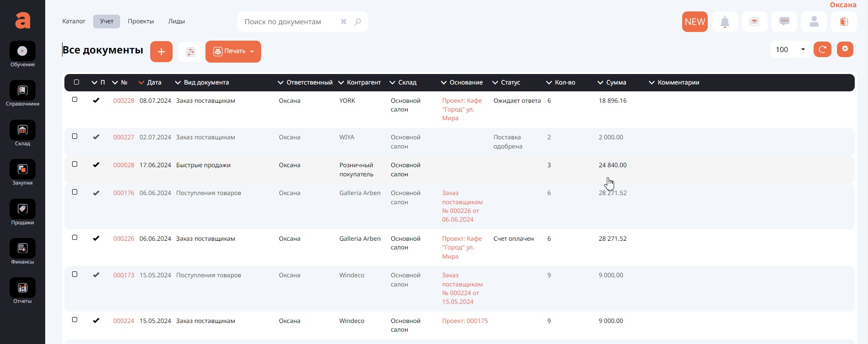Click the orange plus add document button
Viewport: 868px width, 344px height.
[161, 52]
